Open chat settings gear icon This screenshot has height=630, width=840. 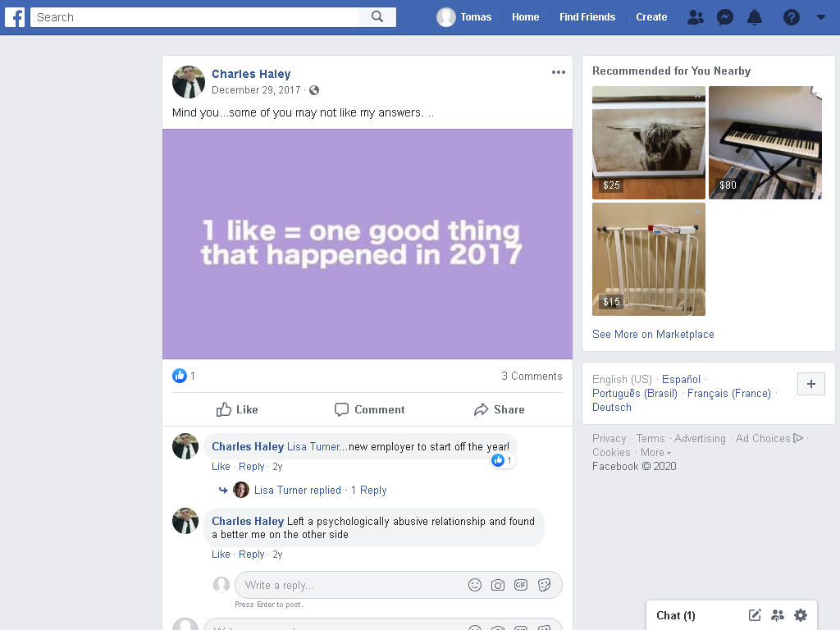[801, 615]
